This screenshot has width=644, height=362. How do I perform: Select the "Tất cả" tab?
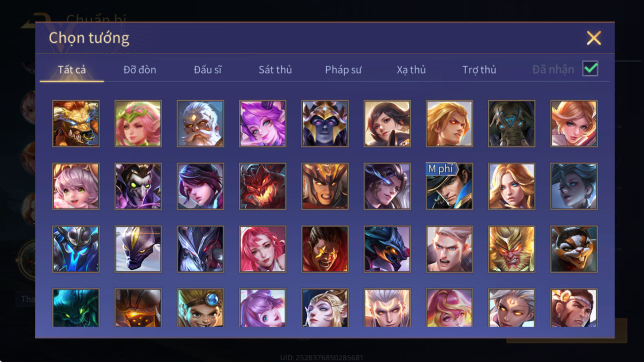point(72,70)
